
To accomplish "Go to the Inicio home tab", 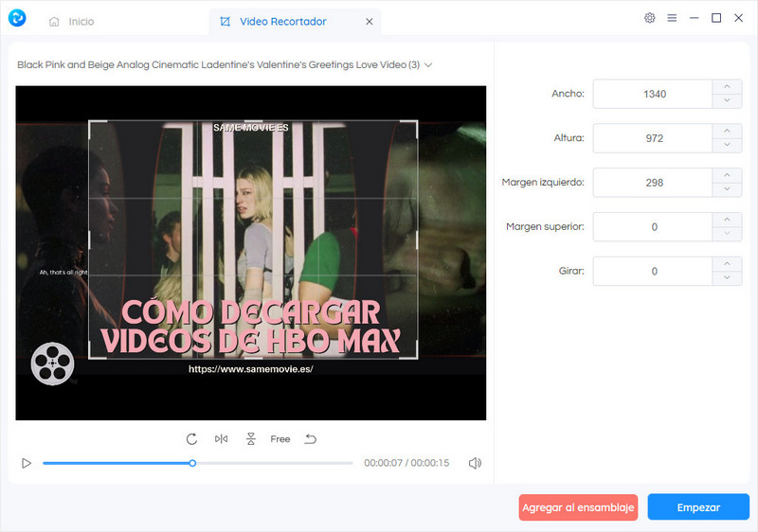I will 72,22.
